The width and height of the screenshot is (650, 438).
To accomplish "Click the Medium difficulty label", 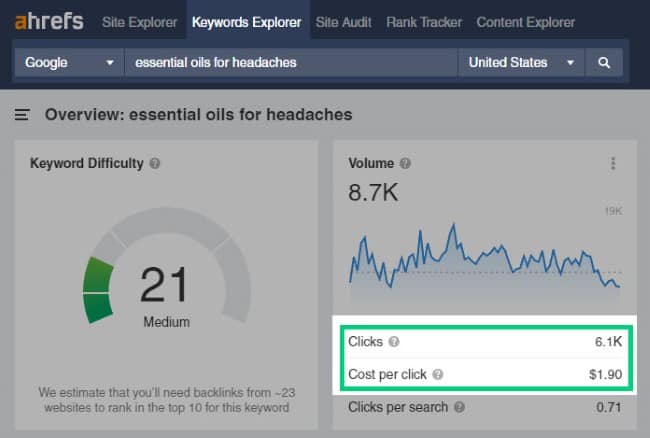I will [x=167, y=322].
